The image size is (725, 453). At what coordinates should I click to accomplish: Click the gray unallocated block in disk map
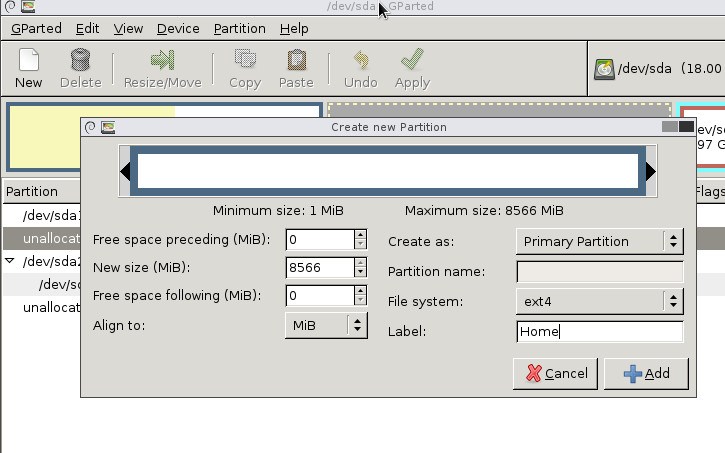(499, 110)
